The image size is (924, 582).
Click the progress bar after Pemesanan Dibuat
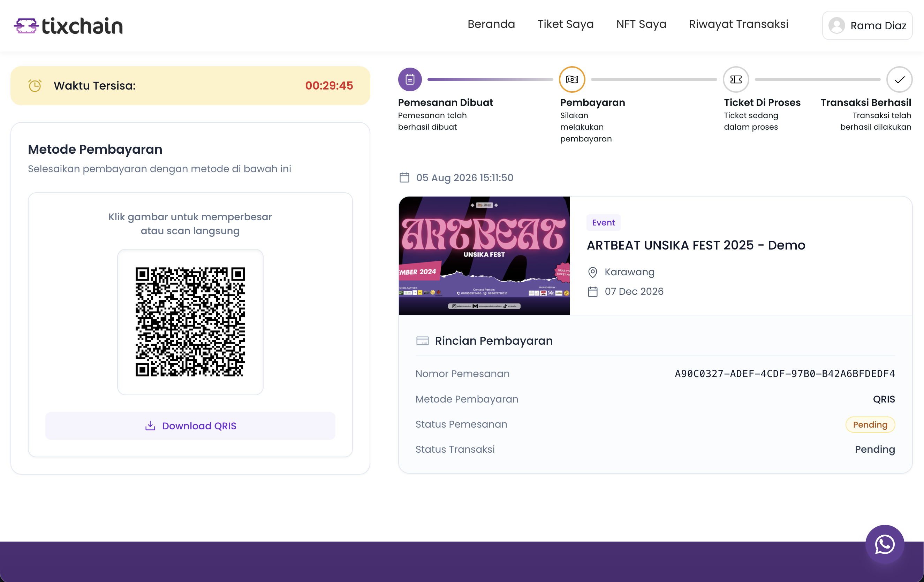tap(490, 79)
